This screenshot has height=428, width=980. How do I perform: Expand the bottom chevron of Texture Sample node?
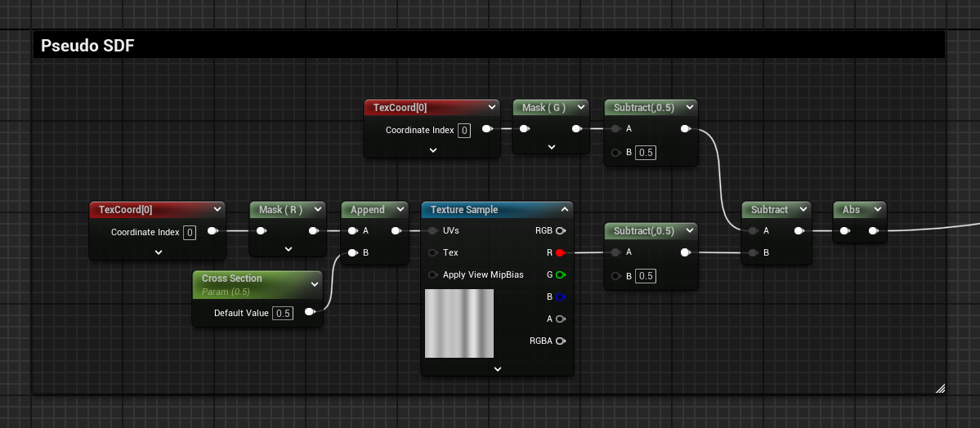(x=497, y=369)
